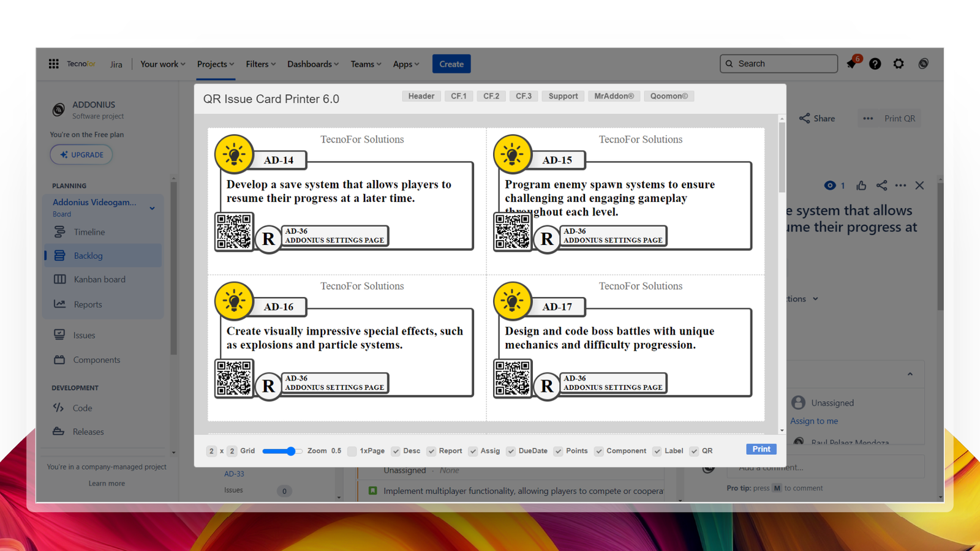980x551 pixels.
Task: Switch to the CF.3 tab
Action: [x=524, y=96]
